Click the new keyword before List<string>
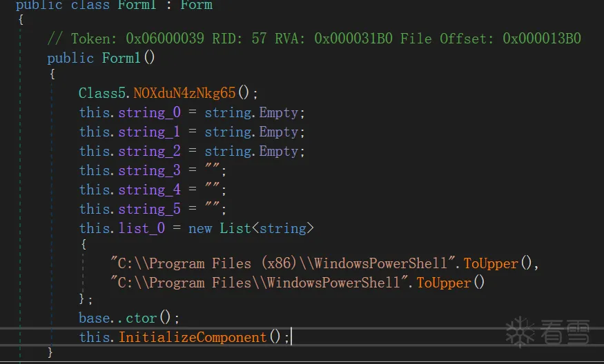 point(200,229)
